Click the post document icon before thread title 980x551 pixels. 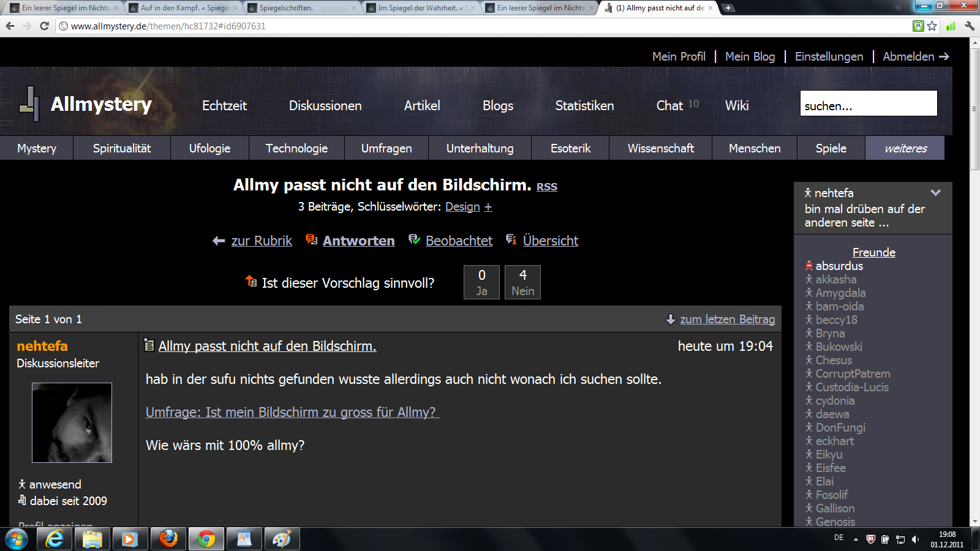pyautogui.click(x=149, y=345)
